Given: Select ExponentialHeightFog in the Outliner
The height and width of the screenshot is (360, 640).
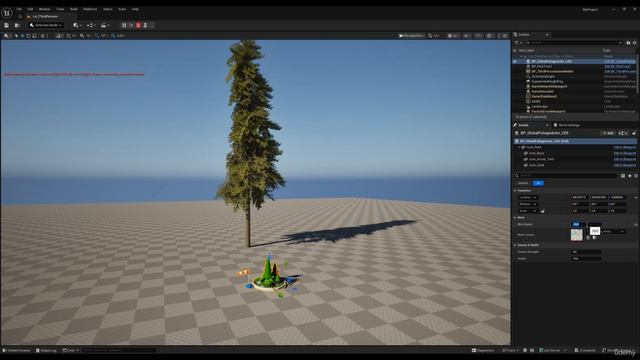Looking at the screenshot, I should tap(547, 81).
